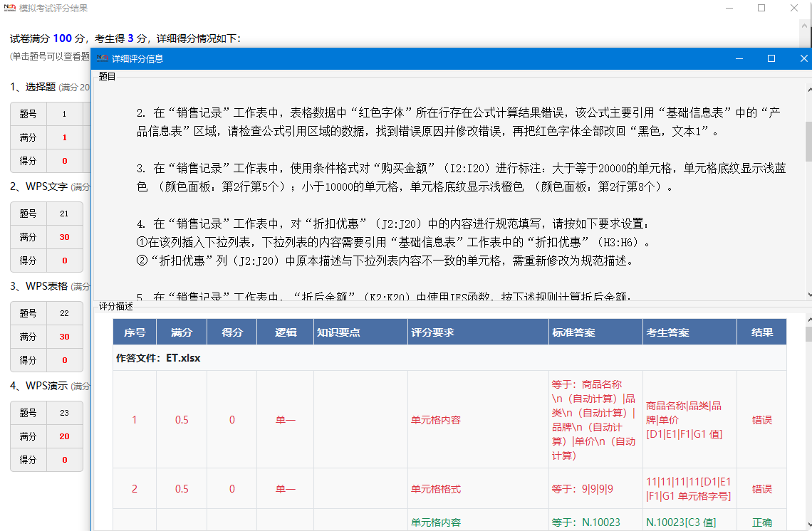Select the 作答文件: ET.xlsx row
The image size is (812, 531).
click(x=450, y=358)
